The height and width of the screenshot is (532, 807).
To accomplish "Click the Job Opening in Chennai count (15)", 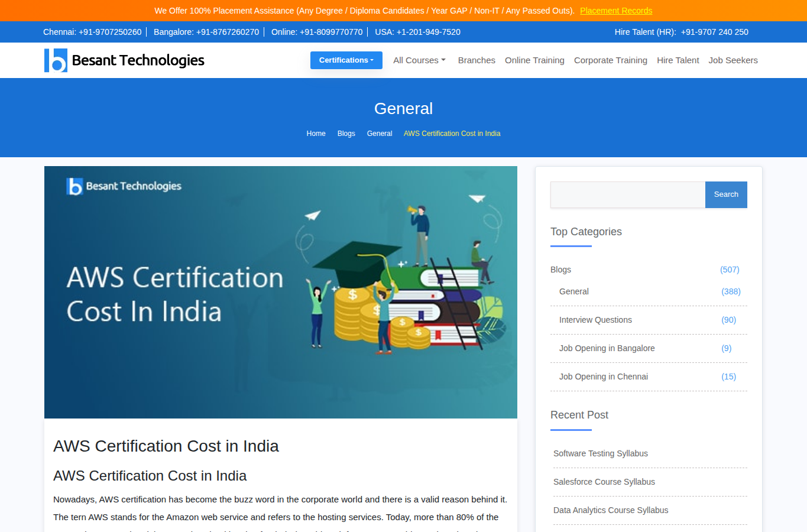I will click(728, 377).
